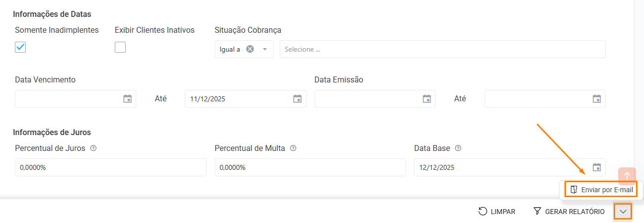Open calendar for Data Emissão start date
Image resolution: width=644 pixels, height=223 pixels.
pyautogui.click(x=427, y=99)
